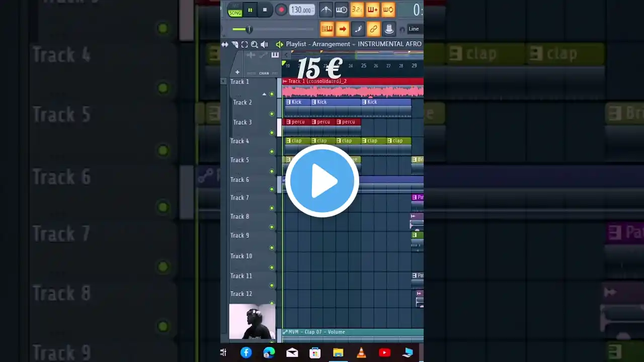Click the knob-shaped icon in the toolbar
644x362 pixels.
coord(389,29)
